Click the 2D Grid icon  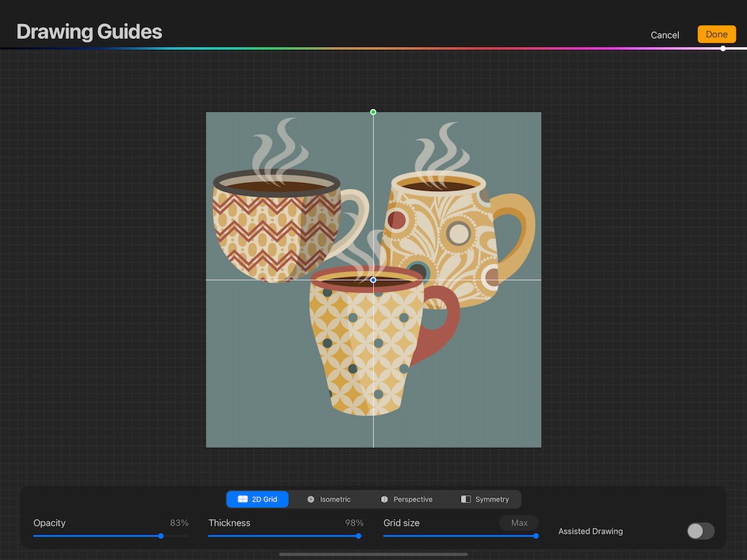coord(243,500)
